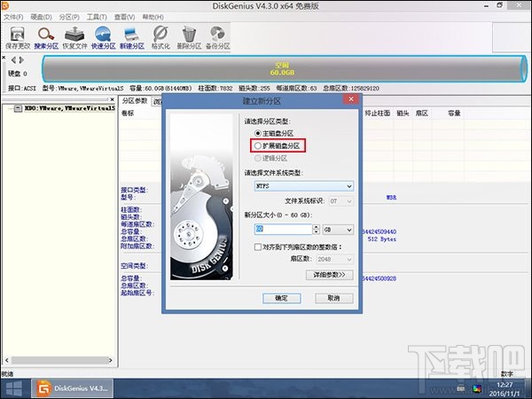
Task: Open the GB size unit dropdown
Action: tap(338, 230)
